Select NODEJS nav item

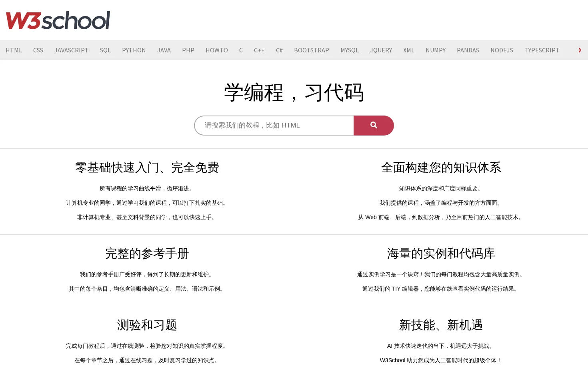click(x=502, y=50)
